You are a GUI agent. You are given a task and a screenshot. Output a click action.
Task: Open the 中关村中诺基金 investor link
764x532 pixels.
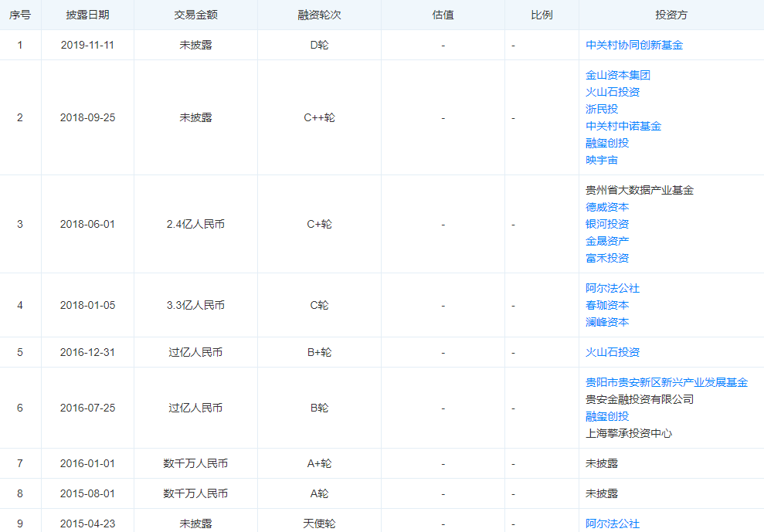[x=623, y=126]
